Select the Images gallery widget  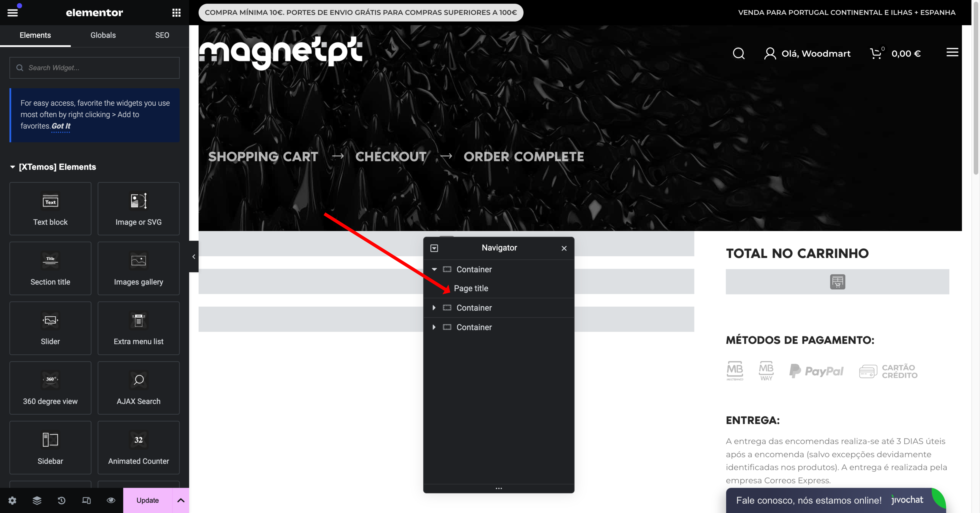click(138, 268)
